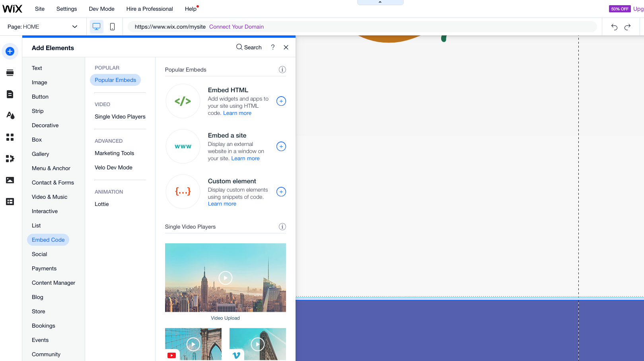Viewport: 644px width, 361px height.
Task: Open Add Elements panel help question mark
Action: pyautogui.click(x=273, y=47)
